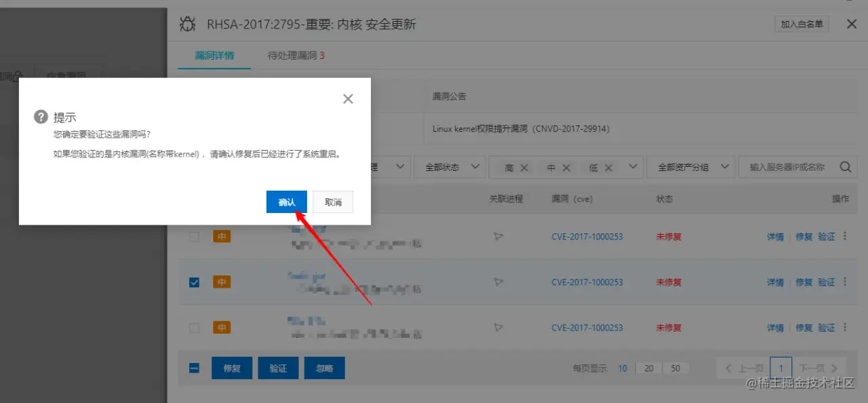Cancel the prompt with 取消

click(x=333, y=202)
